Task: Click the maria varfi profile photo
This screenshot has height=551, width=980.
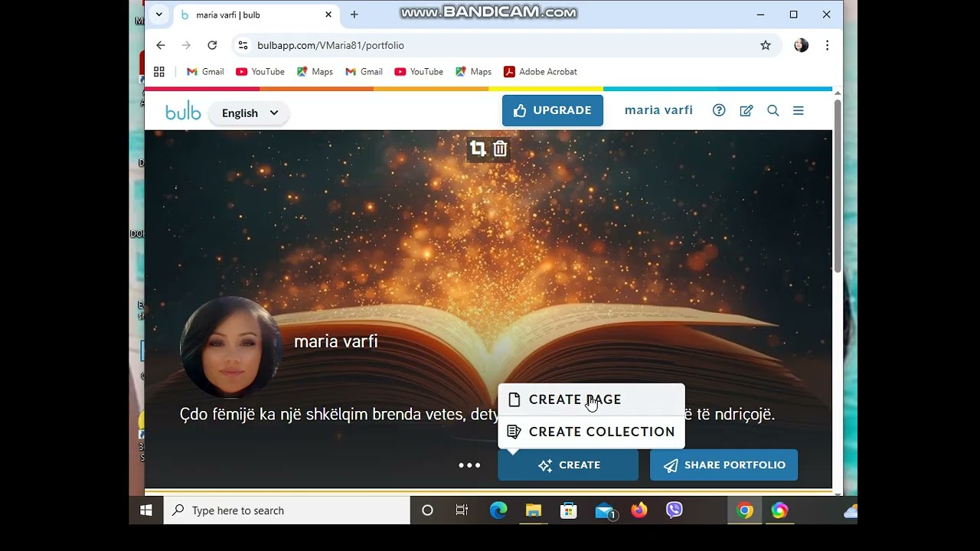Action: tap(230, 347)
